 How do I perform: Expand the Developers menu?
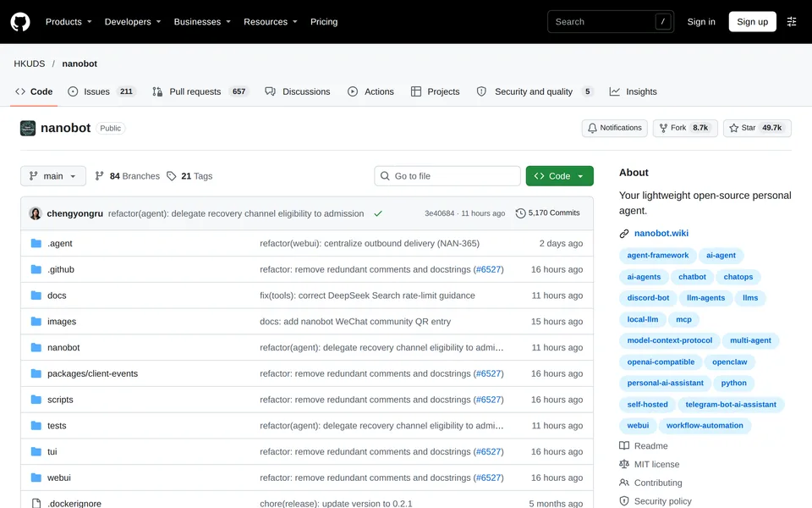coord(133,22)
